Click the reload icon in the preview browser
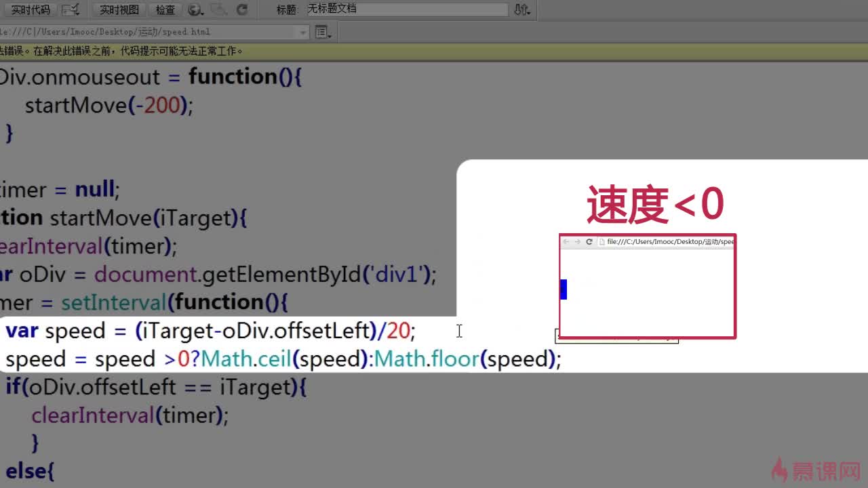This screenshot has height=488, width=868. point(589,241)
